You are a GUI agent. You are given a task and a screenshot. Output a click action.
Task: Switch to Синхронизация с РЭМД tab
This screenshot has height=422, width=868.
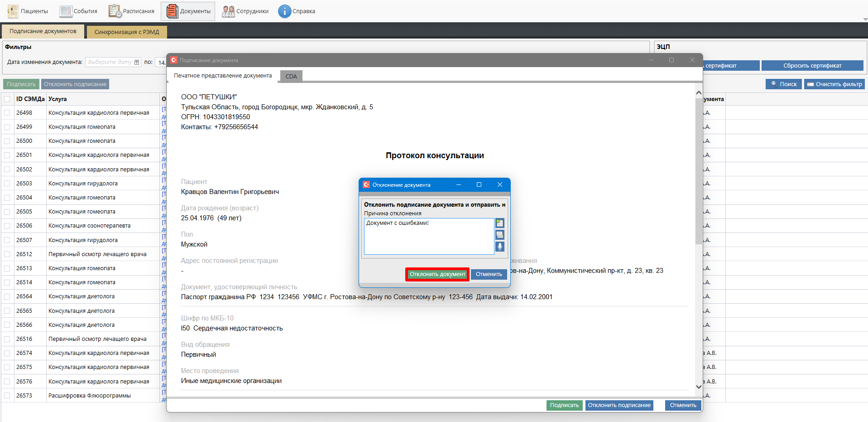(127, 32)
